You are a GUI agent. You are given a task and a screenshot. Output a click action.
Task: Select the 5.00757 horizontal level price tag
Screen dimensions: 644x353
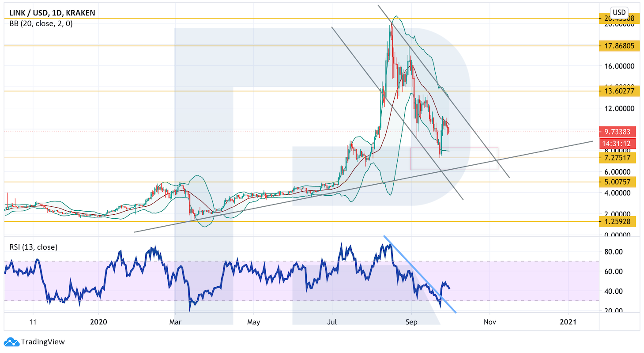617,182
